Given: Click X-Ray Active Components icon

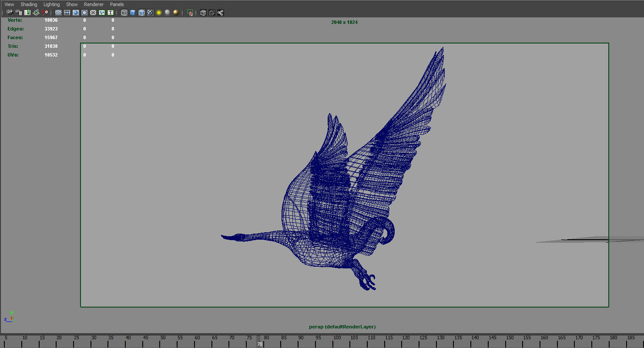Looking at the screenshot, I should point(211,13).
